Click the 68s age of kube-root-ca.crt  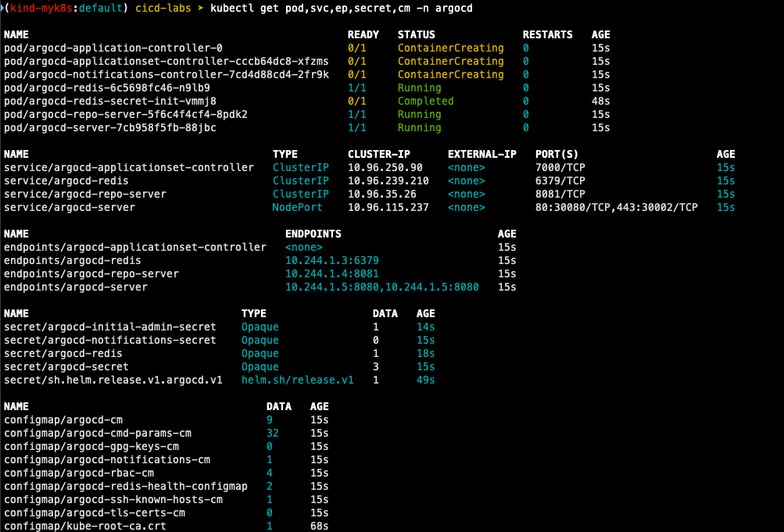320,526
